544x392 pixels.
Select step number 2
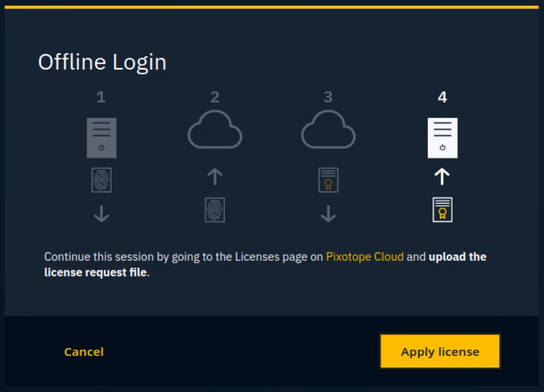click(214, 97)
